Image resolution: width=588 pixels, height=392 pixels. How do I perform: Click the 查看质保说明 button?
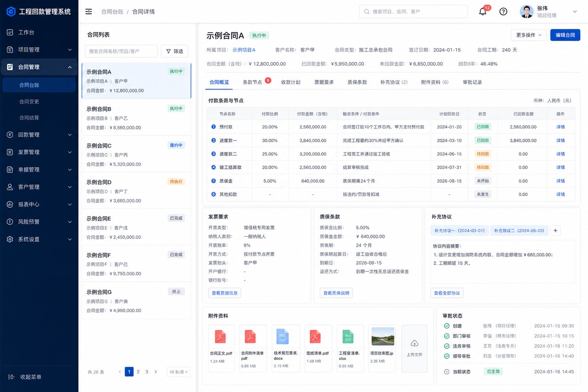click(x=336, y=293)
